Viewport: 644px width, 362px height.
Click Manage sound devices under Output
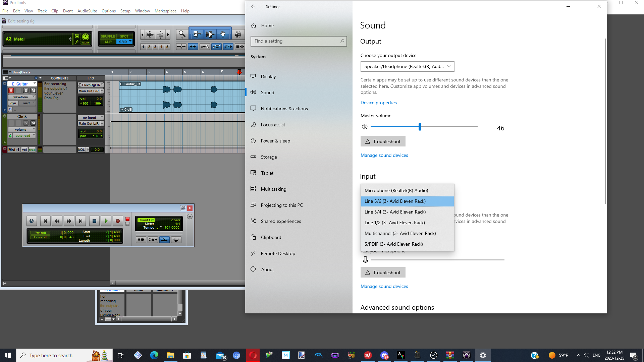click(384, 155)
